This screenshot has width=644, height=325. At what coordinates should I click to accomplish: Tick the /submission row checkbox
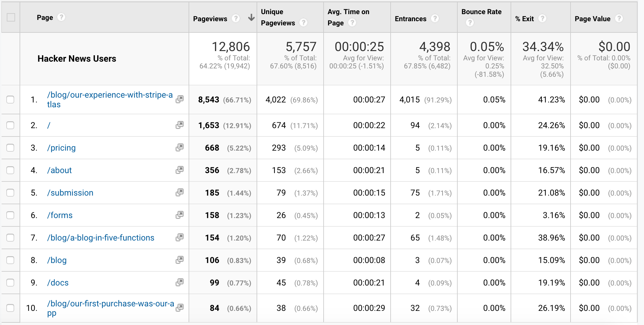11,193
